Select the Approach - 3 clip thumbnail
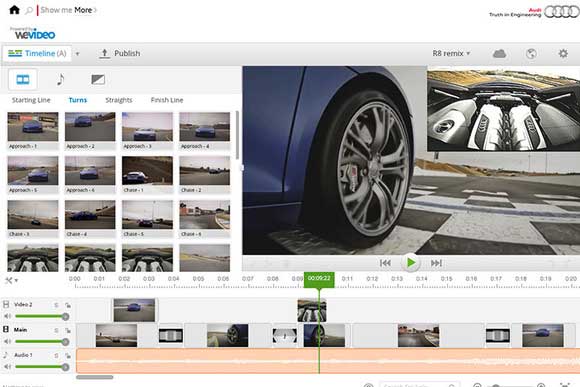The width and height of the screenshot is (580, 387). tap(147, 127)
